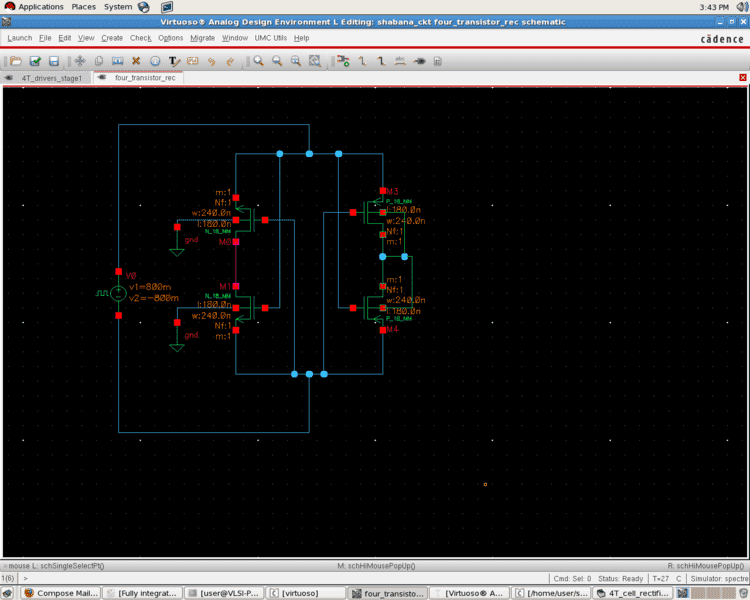Open the System menu in top panel
The width and height of the screenshot is (750, 600).
[117, 7]
